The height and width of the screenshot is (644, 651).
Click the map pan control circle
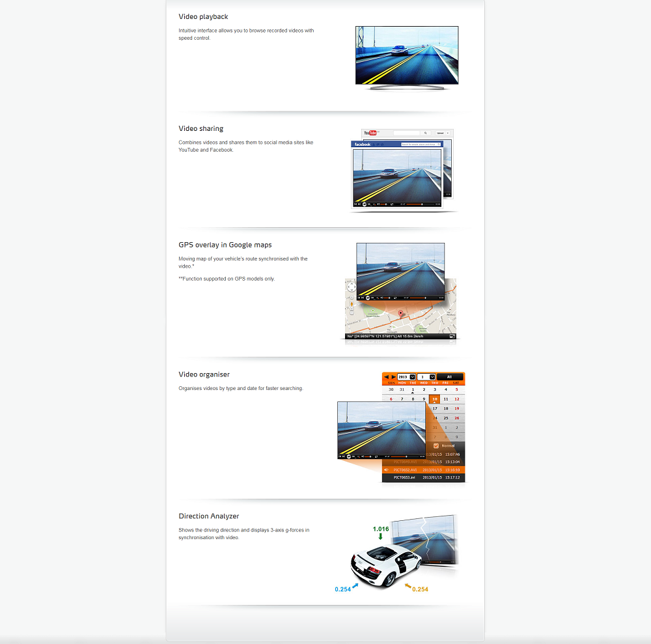point(352,287)
